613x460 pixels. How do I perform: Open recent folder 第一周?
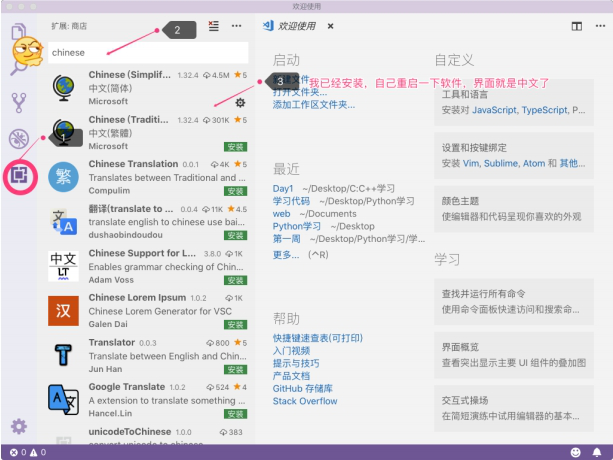pyautogui.click(x=287, y=239)
